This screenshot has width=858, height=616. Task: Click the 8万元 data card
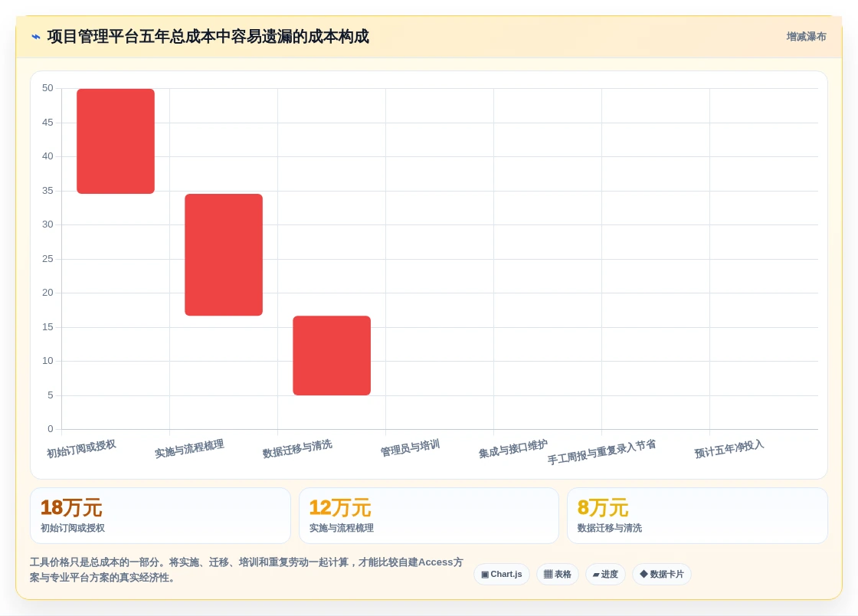point(697,516)
